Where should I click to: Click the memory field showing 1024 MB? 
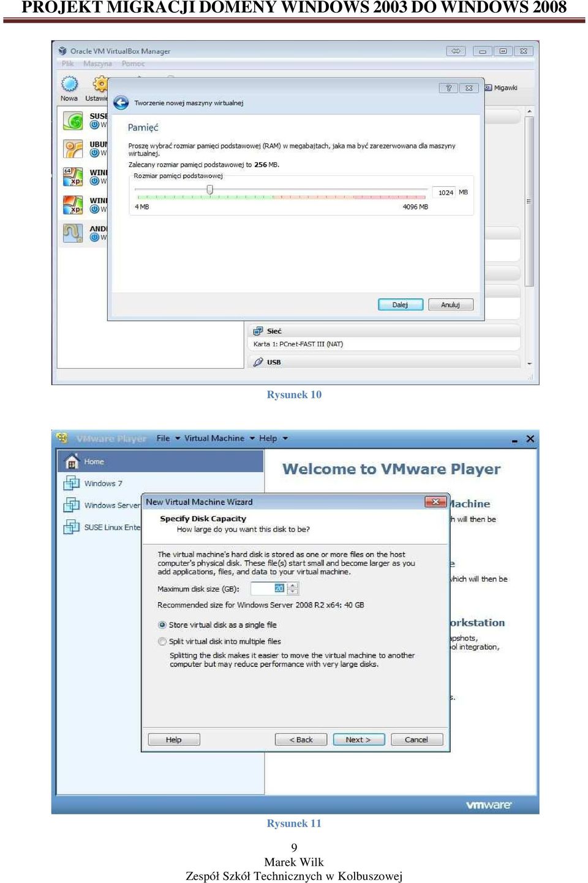[x=444, y=192]
